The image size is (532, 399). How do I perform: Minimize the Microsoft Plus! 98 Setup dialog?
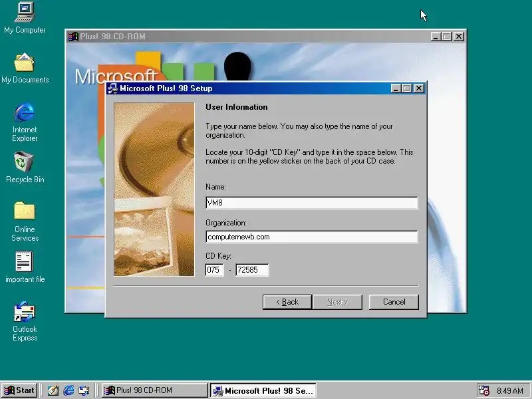click(396, 88)
